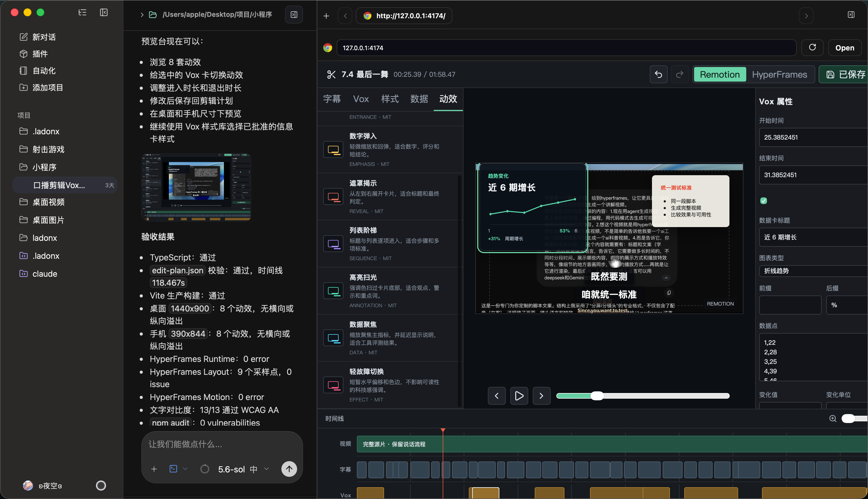868x499 pixels.
Task: Click the split view icon in the browser's top bar
Action: click(851, 14)
